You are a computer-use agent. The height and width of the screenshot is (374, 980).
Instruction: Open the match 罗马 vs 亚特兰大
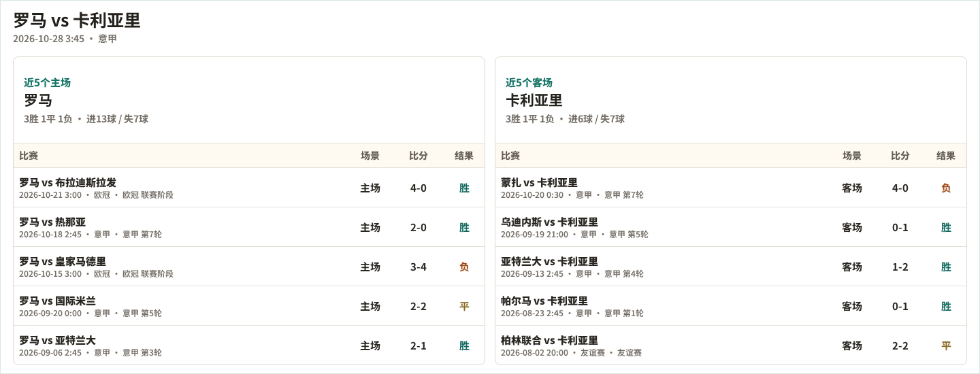(57, 340)
